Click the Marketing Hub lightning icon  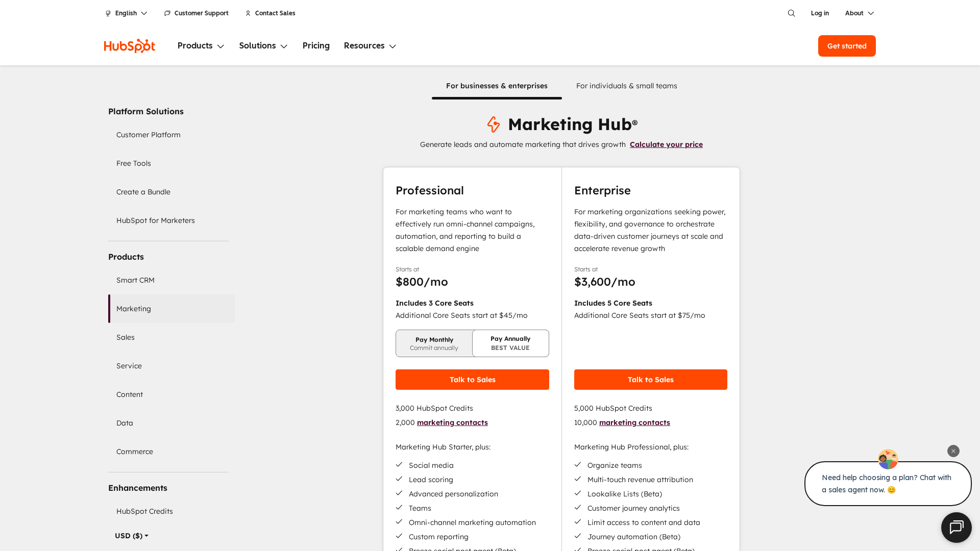493,124
